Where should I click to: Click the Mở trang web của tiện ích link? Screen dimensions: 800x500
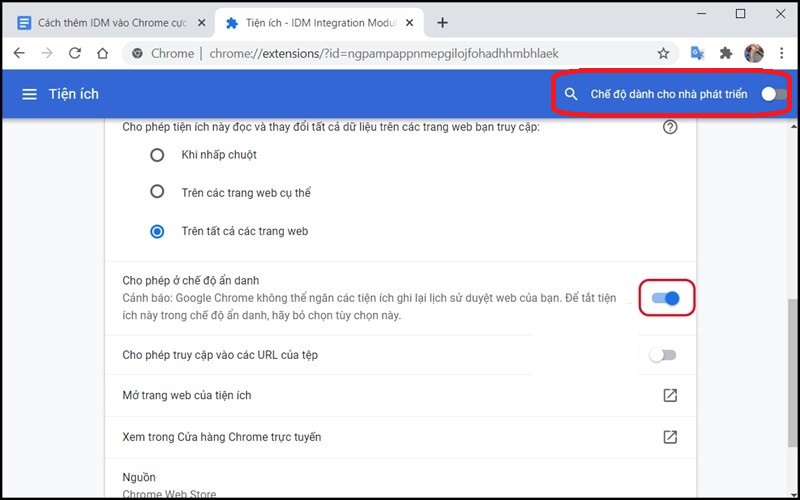(187, 395)
